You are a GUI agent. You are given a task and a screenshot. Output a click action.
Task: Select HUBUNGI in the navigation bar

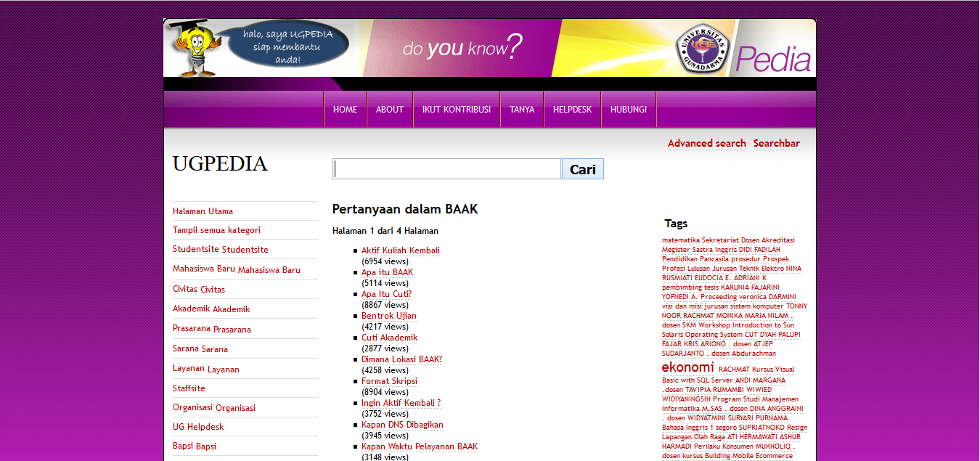629,110
